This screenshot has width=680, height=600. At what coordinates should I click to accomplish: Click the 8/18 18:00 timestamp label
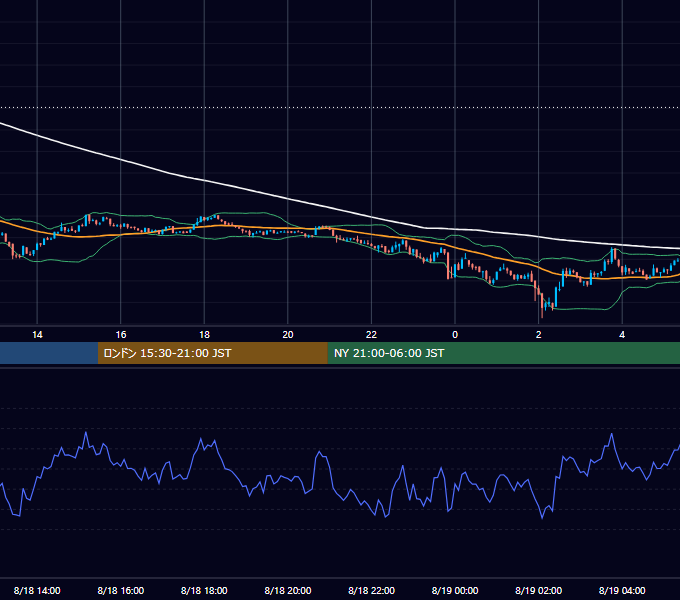pos(204,590)
